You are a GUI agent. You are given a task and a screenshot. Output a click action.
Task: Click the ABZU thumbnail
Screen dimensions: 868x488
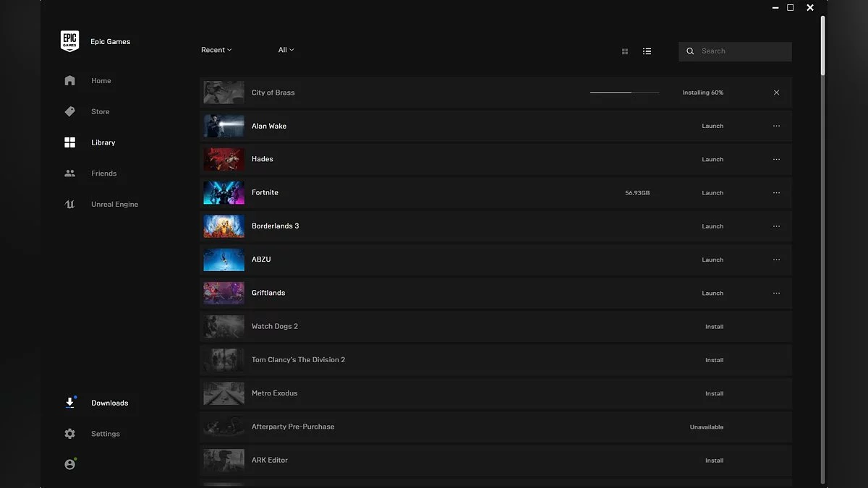click(x=224, y=260)
